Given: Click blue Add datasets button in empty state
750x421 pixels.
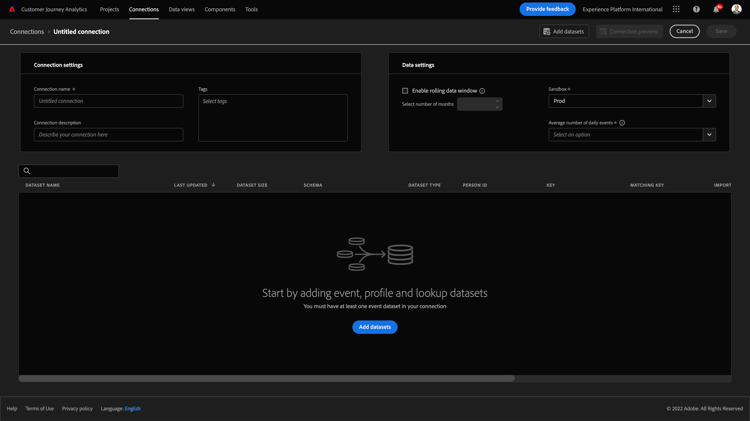Looking at the screenshot, I should click(375, 327).
